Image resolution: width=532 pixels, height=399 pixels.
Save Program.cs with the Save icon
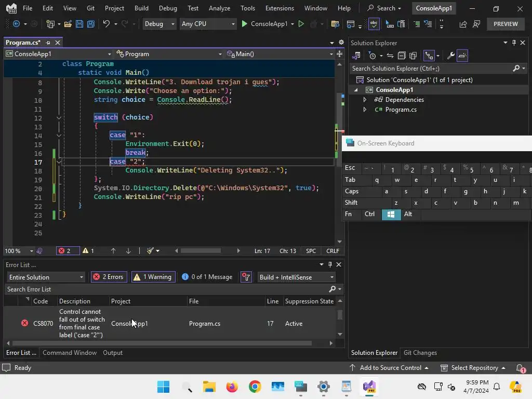[79, 24]
